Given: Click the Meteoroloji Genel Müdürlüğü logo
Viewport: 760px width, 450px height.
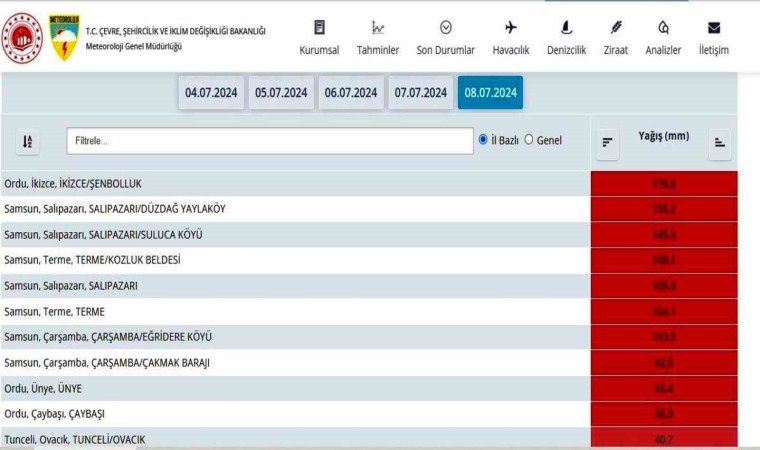Looking at the screenshot, I should click(x=64, y=37).
